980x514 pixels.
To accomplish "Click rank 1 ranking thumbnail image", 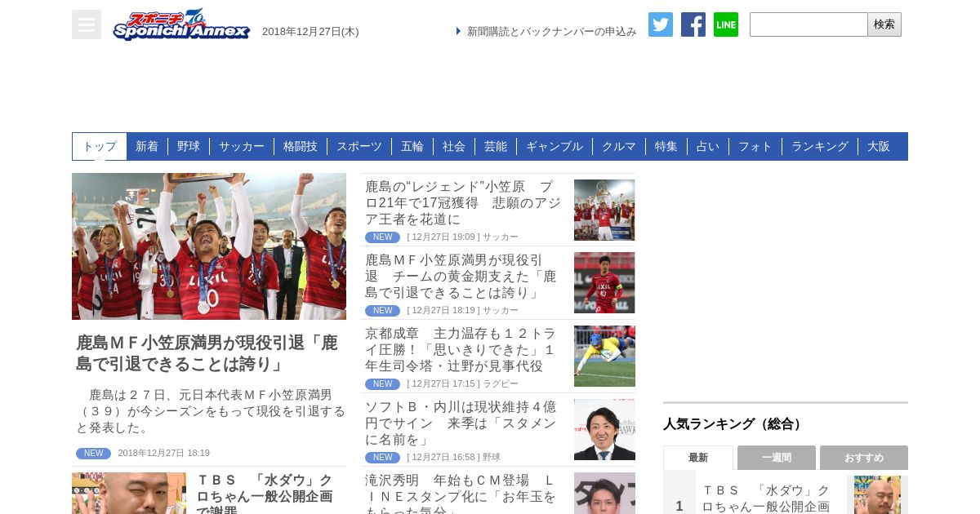I will click(877, 495).
